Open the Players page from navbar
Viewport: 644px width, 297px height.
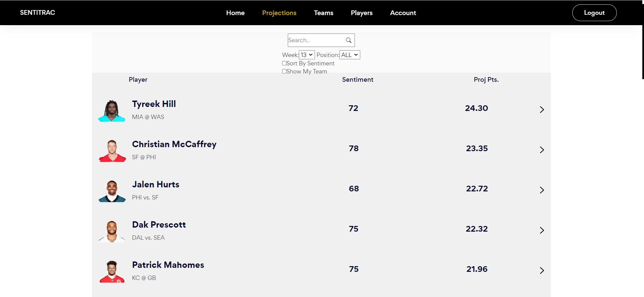coord(362,13)
